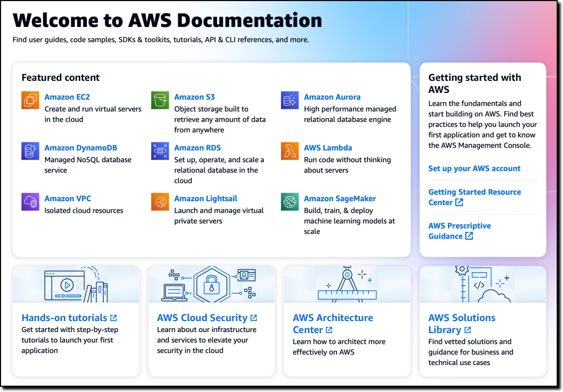Select the Amazon DynamoDB icon
Image resolution: width=563 pixels, height=392 pixels.
(x=30, y=152)
